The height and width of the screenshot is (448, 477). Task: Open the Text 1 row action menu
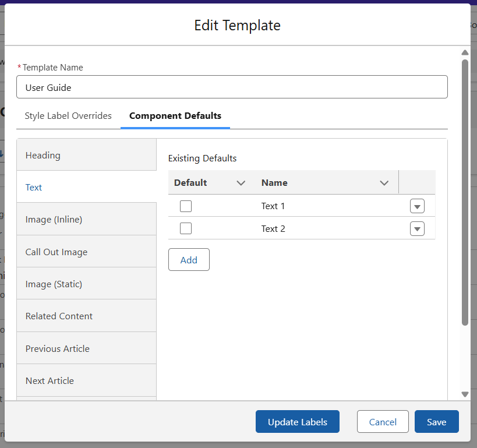pos(417,206)
